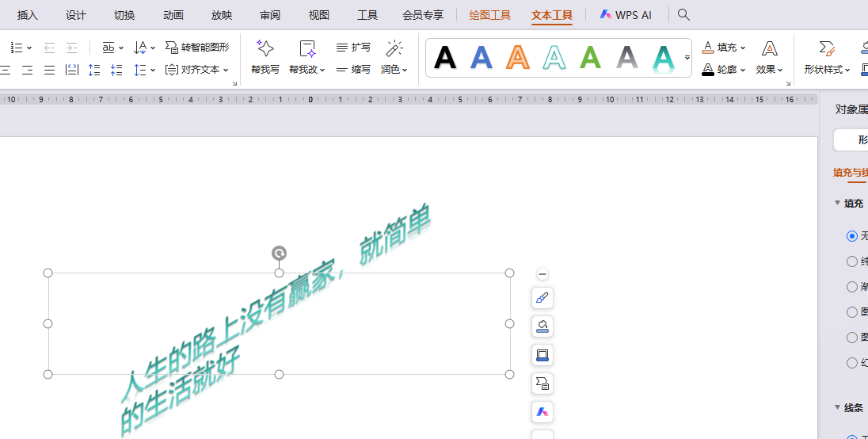Click the 缩写 condense-writing button
This screenshot has width=868, height=439.
353,70
